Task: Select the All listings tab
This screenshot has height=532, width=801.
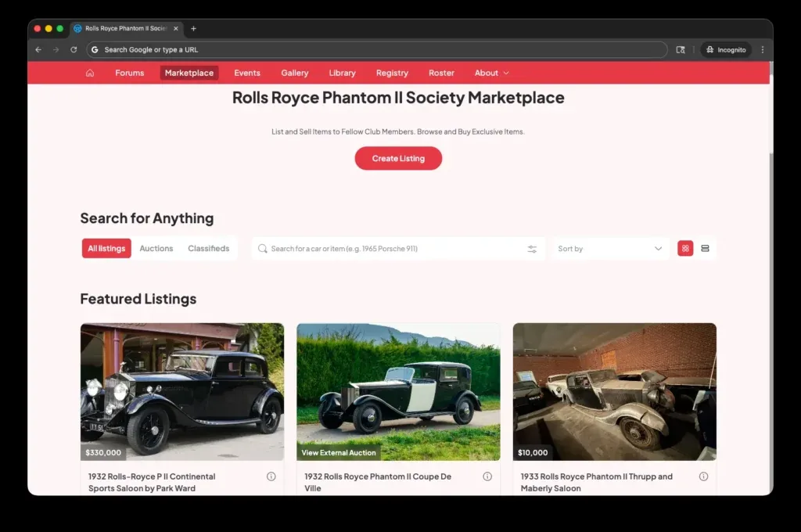Action: coord(106,248)
